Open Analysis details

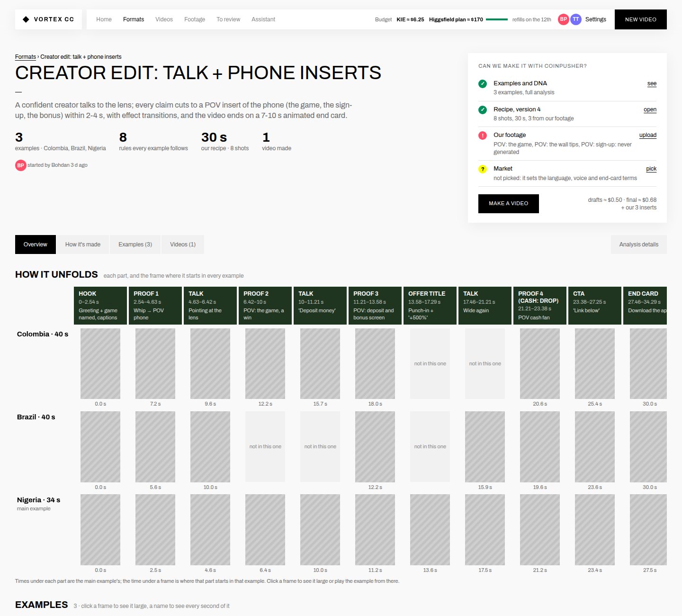pos(639,245)
